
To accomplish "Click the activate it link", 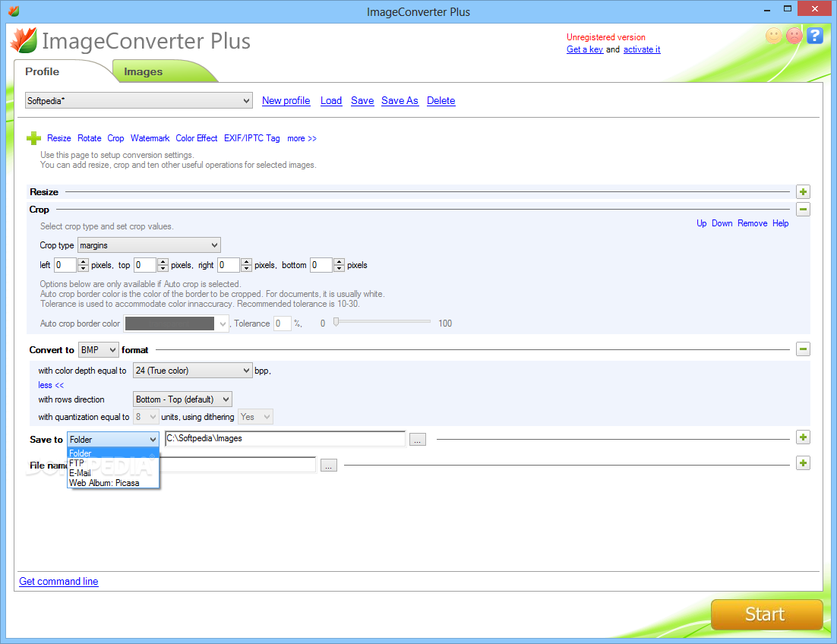I will tap(642, 49).
